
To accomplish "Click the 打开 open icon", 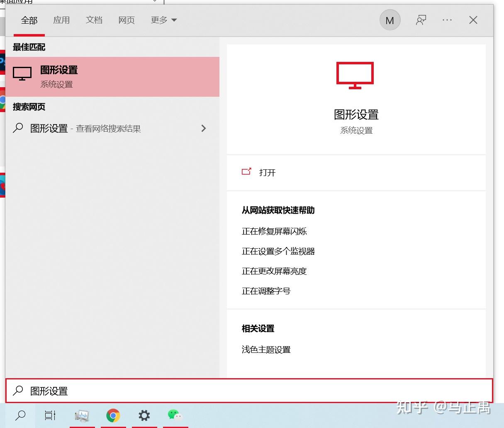I will pos(246,171).
